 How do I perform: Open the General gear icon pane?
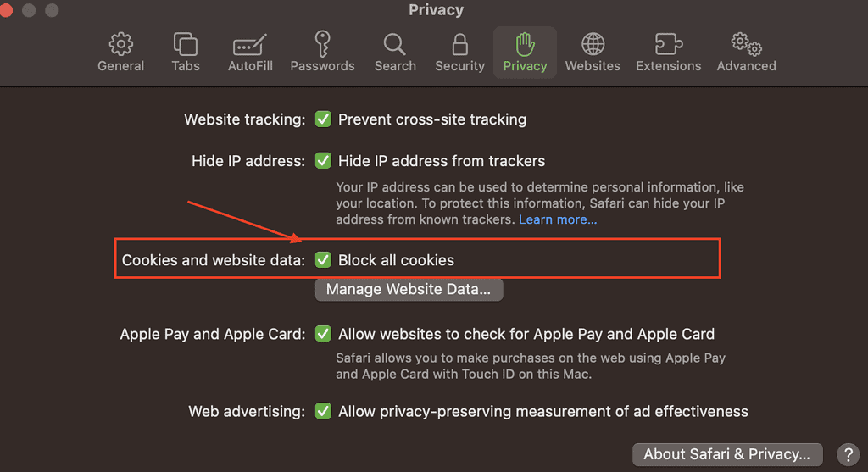tap(121, 44)
